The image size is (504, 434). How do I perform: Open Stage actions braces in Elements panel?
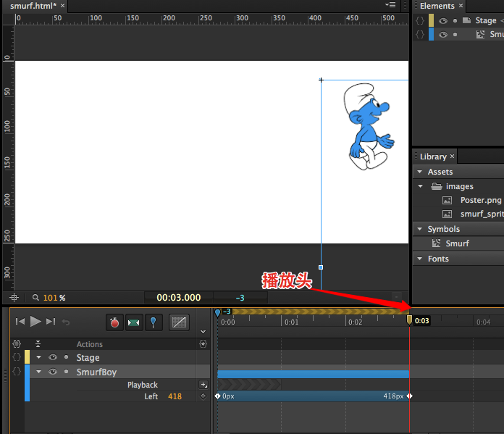pyautogui.click(x=420, y=20)
